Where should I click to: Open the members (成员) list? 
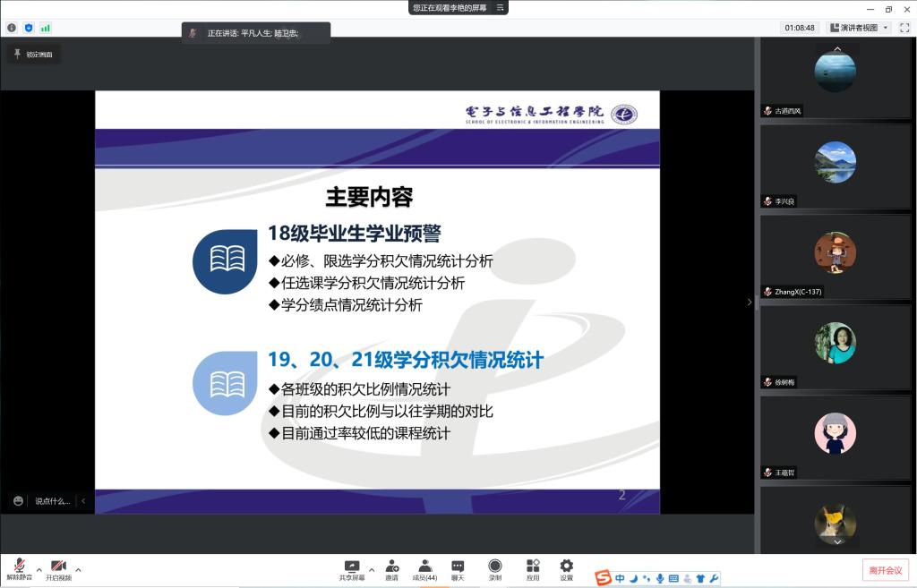pyautogui.click(x=424, y=569)
